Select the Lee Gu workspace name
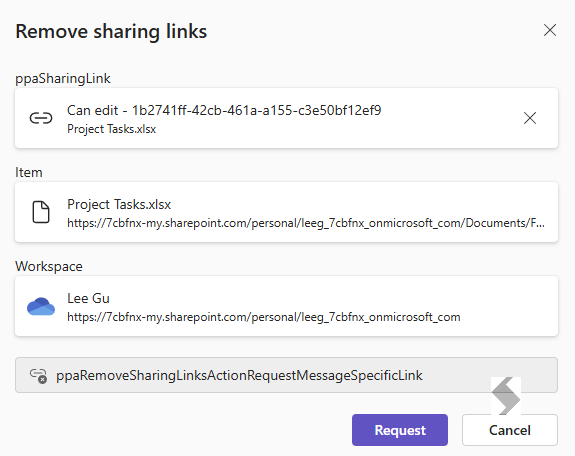This screenshot has height=456, width=575. click(88, 298)
